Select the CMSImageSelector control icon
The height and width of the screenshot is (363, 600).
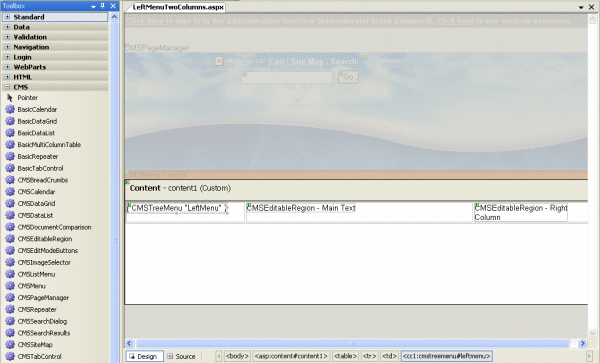pyautogui.click(x=10, y=262)
